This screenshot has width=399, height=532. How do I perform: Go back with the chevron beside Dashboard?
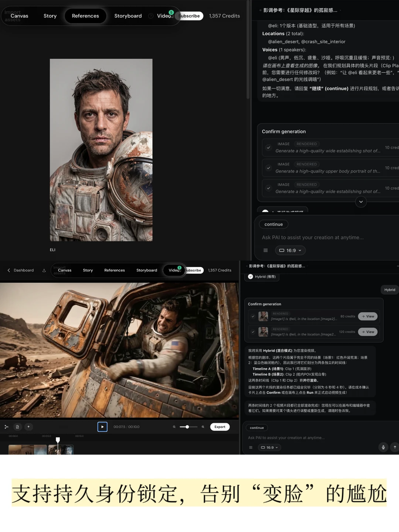[9, 270]
